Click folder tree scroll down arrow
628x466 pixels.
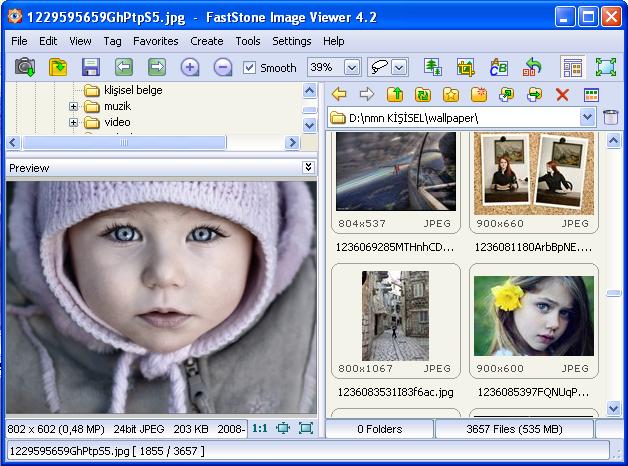coord(310,125)
